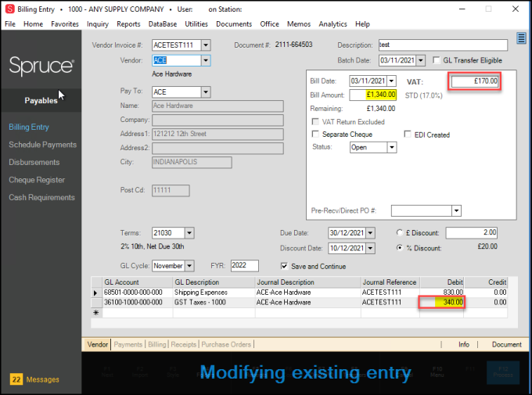Switch to the Payments tab
The width and height of the screenshot is (532, 395).
(x=128, y=344)
